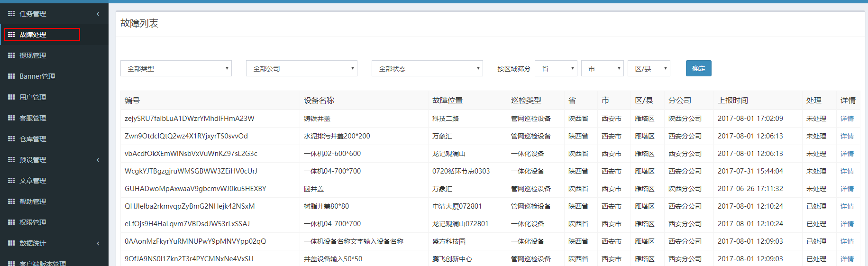Click the grid icon beside 数据统计
The width and height of the screenshot is (868, 266).
coord(11,243)
